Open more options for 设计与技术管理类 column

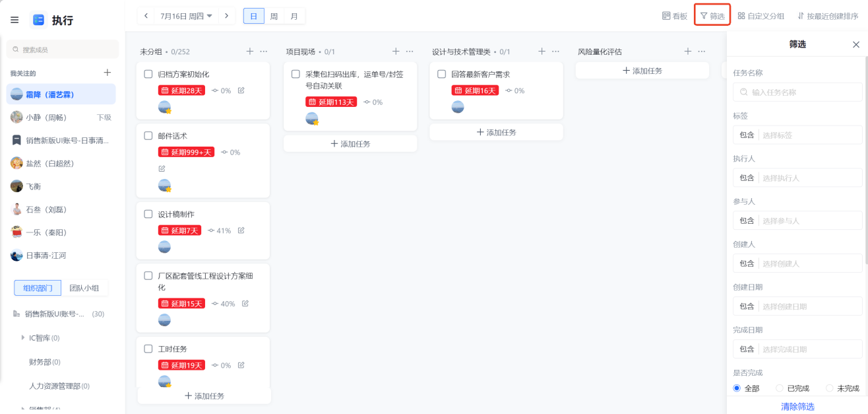[556, 52]
